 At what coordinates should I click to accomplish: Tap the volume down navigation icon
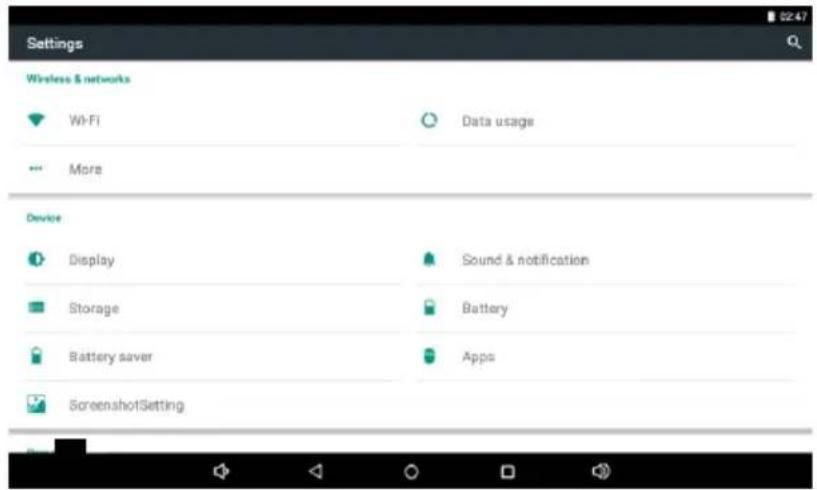221,471
